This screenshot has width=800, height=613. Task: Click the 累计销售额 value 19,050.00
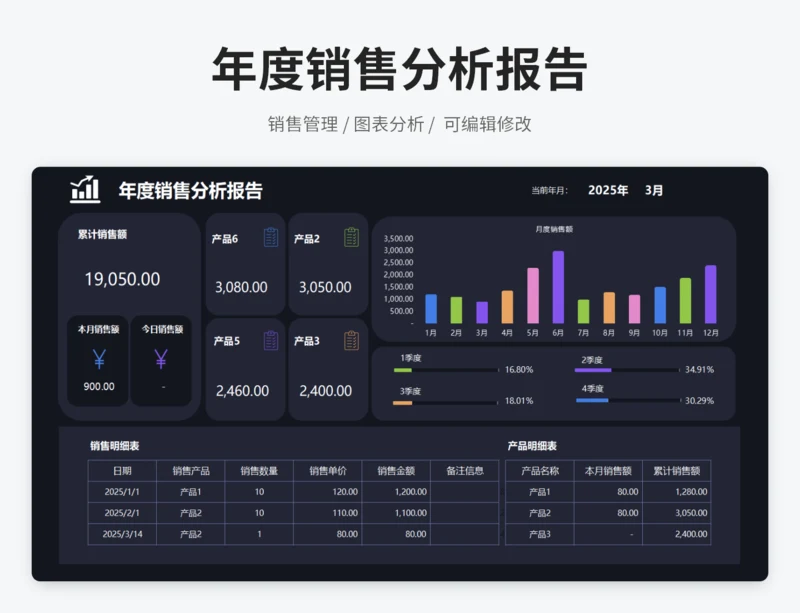[122, 279]
